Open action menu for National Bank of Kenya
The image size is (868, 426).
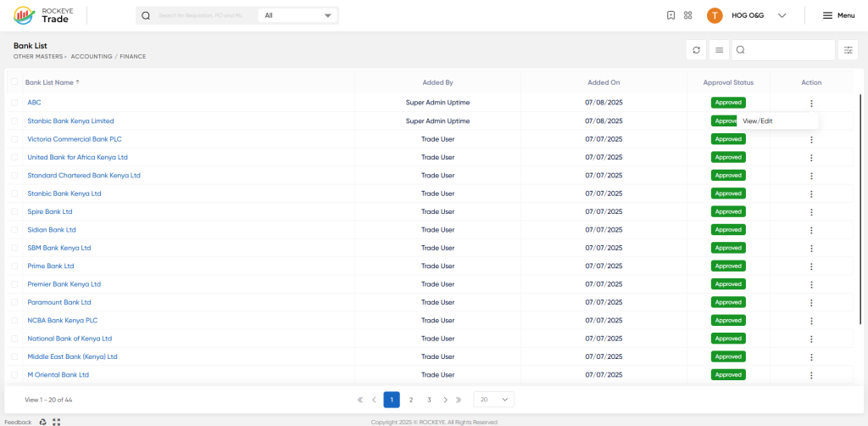(x=811, y=339)
